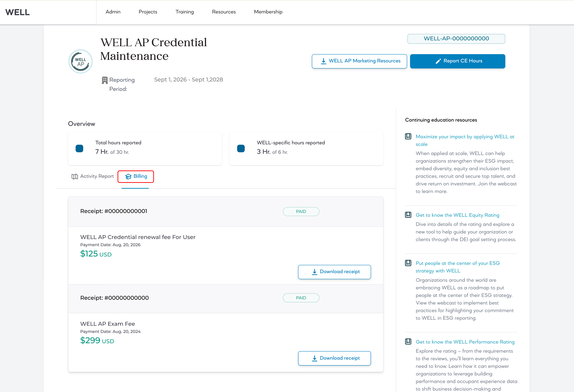574x392 pixels.
Task: Open the Projects menu
Action: click(148, 12)
